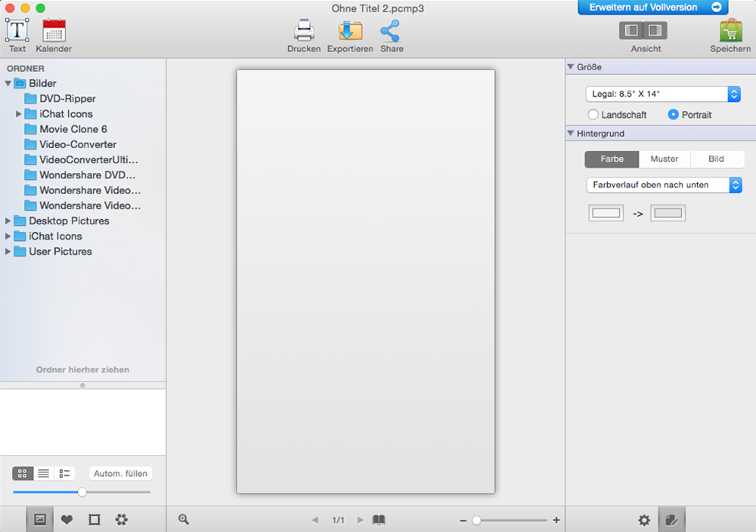Open the Kalender tool
This screenshot has height=532, width=756.
click(x=54, y=31)
